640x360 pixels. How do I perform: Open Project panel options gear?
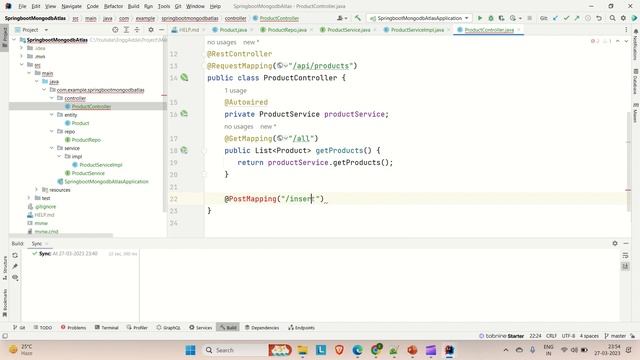(x=151, y=30)
